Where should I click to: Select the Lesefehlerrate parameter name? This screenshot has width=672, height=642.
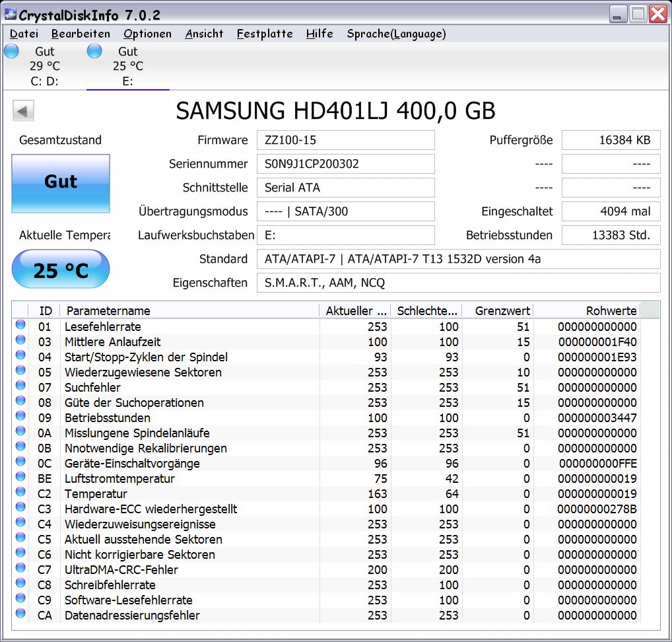pyautogui.click(x=103, y=327)
